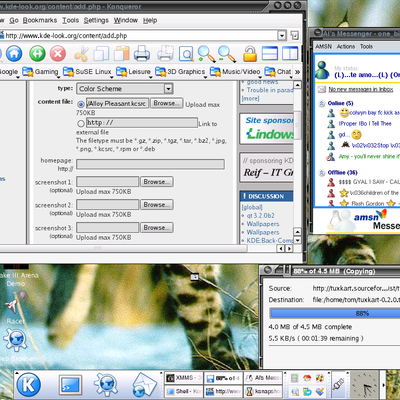Open security info via the padlock icon

(249, 54)
